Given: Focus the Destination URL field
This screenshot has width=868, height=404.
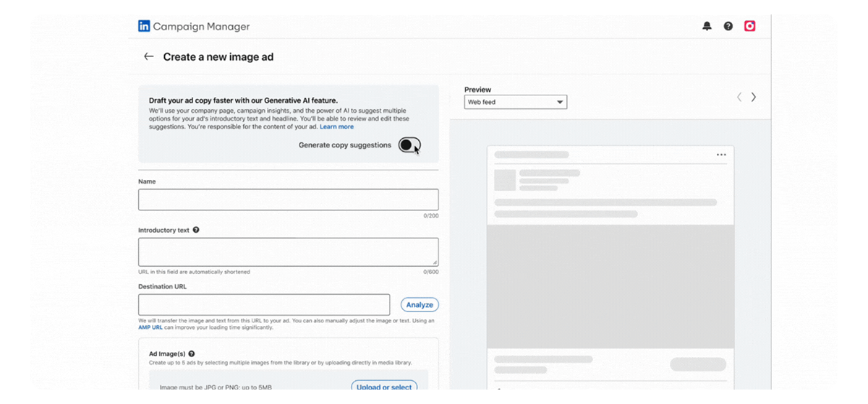Looking at the screenshot, I should tap(264, 305).
